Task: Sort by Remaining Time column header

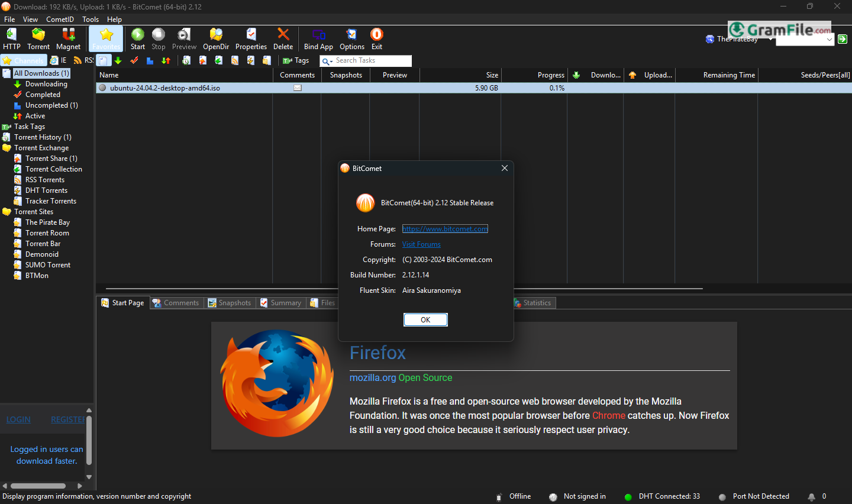Action: tap(717, 75)
